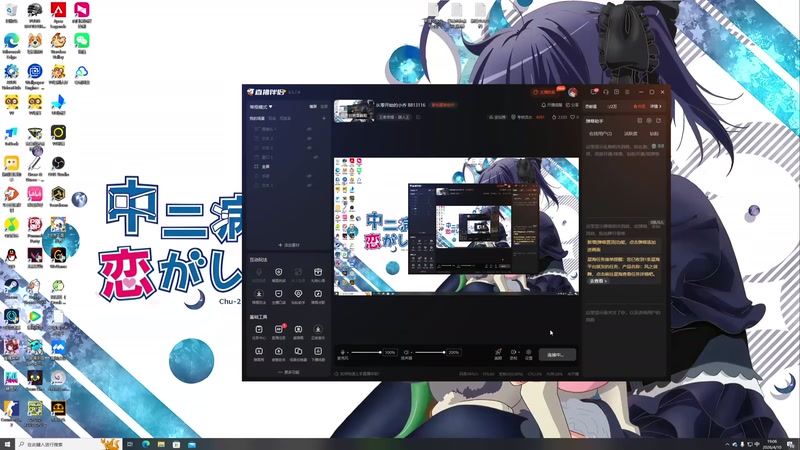Open the dropdown arrow beside the record icon
The height and width of the screenshot is (450, 800).
point(518,353)
